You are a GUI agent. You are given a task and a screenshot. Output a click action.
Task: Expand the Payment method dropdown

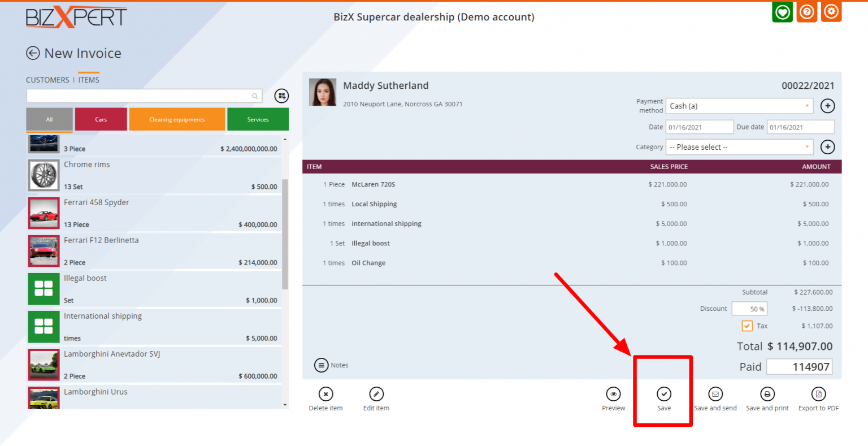click(x=739, y=106)
